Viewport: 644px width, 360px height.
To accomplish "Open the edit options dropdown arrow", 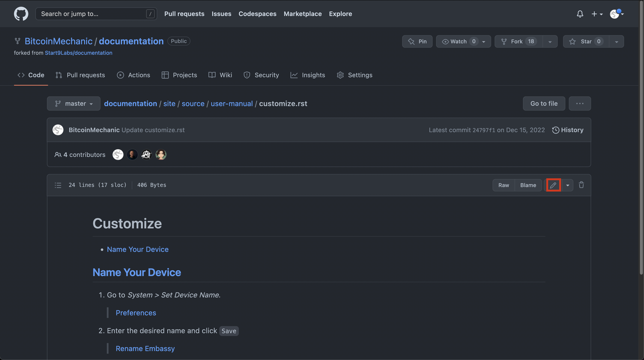I will pos(568,185).
